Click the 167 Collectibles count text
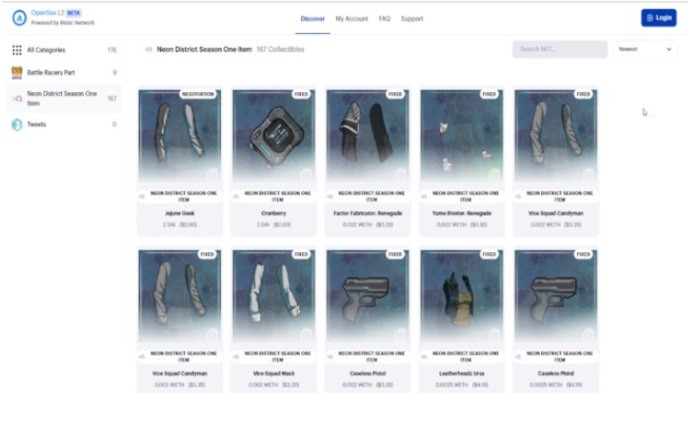 (280, 49)
